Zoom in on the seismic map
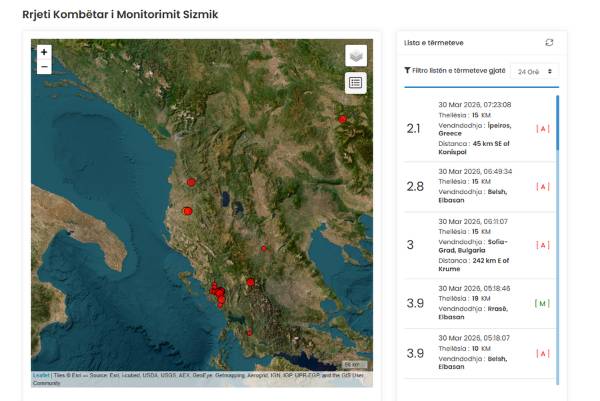The height and width of the screenshot is (401, 600). pyautogui.click(x=44, y=52)
